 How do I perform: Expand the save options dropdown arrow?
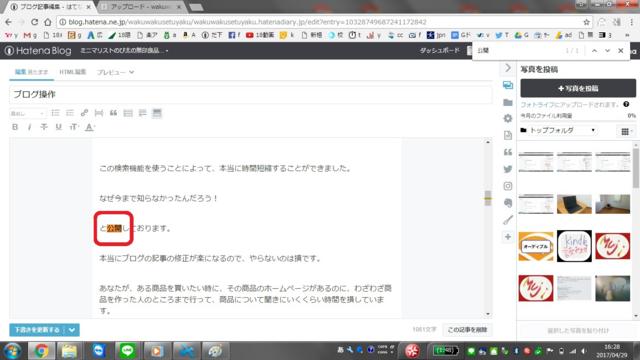(72, 330)
